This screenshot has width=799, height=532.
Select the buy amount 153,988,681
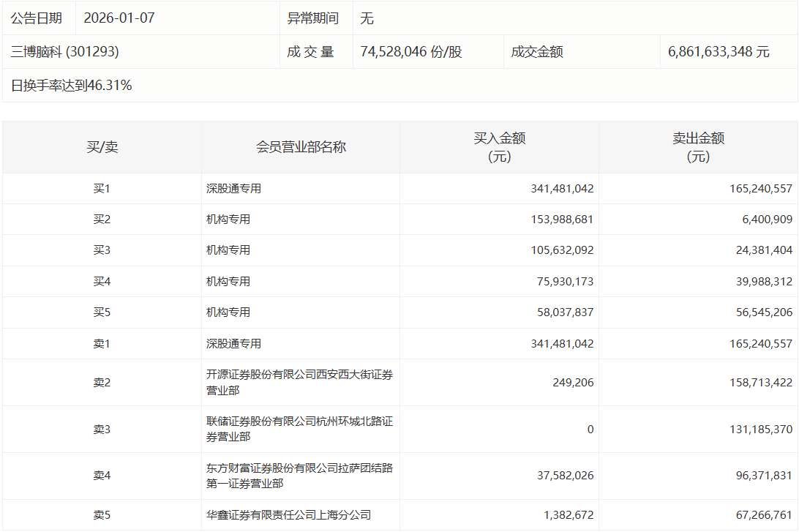tap(562, 219)
